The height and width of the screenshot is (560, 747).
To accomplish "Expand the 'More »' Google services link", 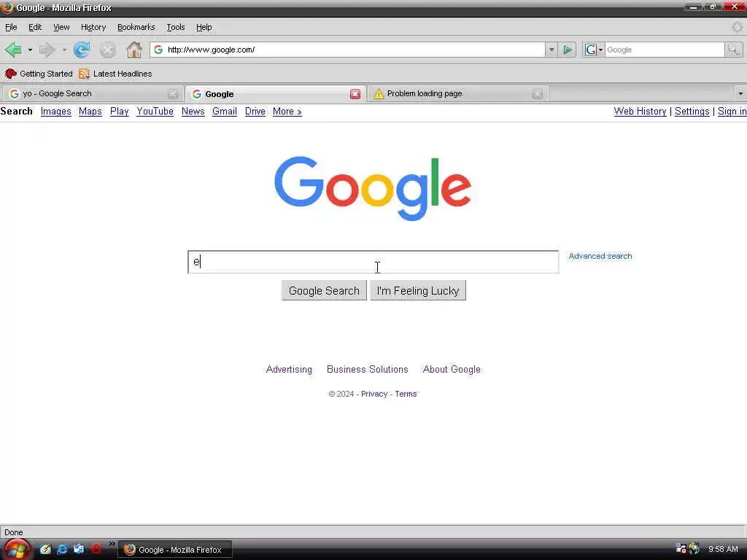I will coord(287,112).
